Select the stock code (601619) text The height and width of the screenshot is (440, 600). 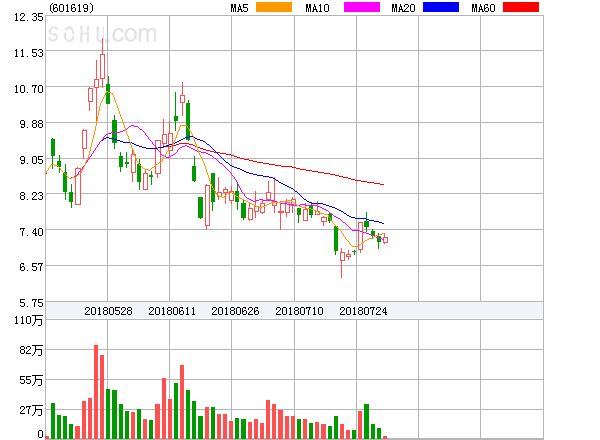pyautogui.click(x=72, y=8)
